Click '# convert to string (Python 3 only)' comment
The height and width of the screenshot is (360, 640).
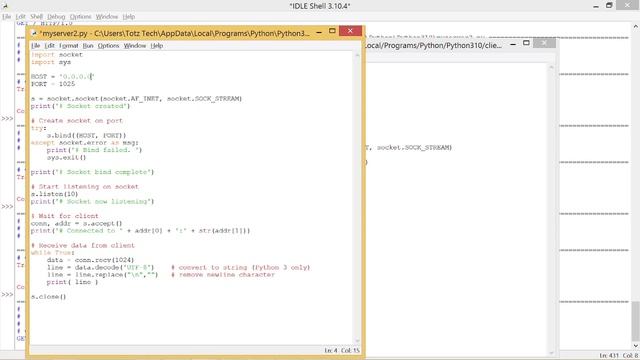coord(240,268)
